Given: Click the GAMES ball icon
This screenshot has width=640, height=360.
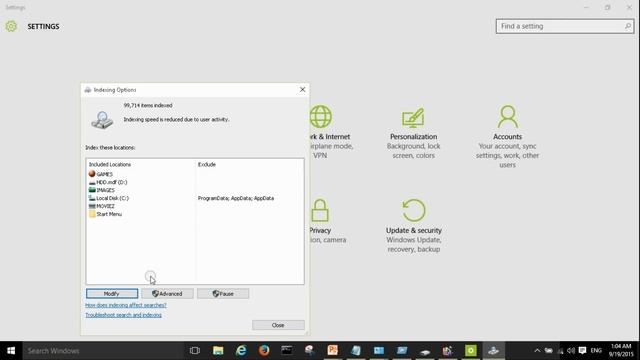Looking at the screenshot, I should click(x=92, y=173).
